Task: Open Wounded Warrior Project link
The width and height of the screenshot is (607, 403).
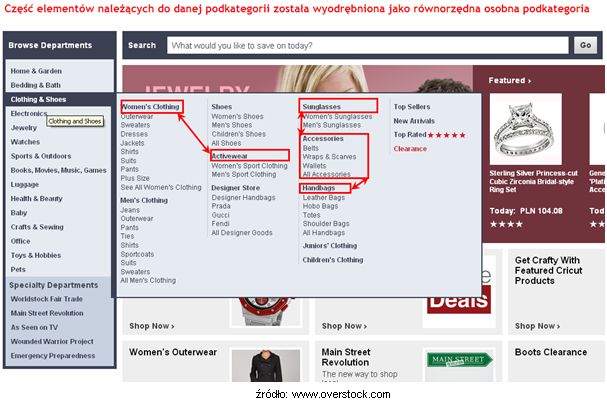Action: coord(52,341)
